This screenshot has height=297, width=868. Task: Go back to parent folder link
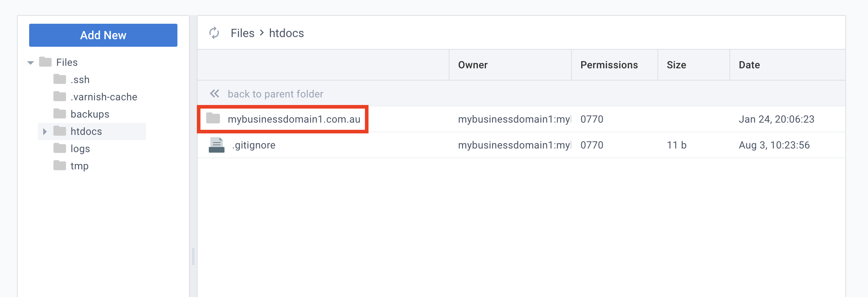coord(275,94)
